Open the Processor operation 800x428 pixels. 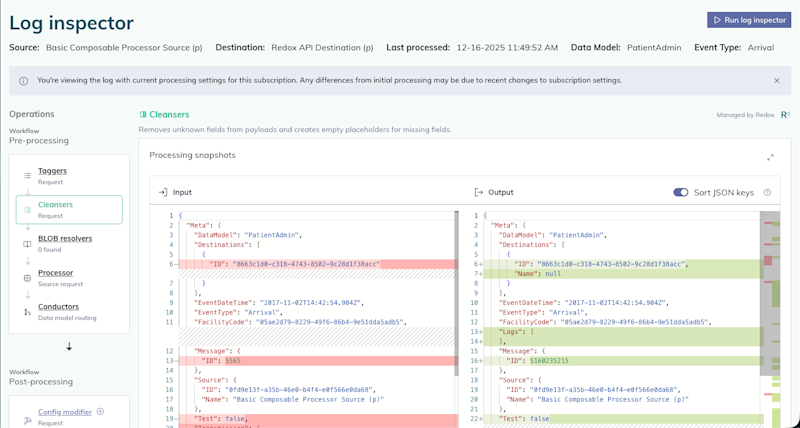tap(56, 272)
